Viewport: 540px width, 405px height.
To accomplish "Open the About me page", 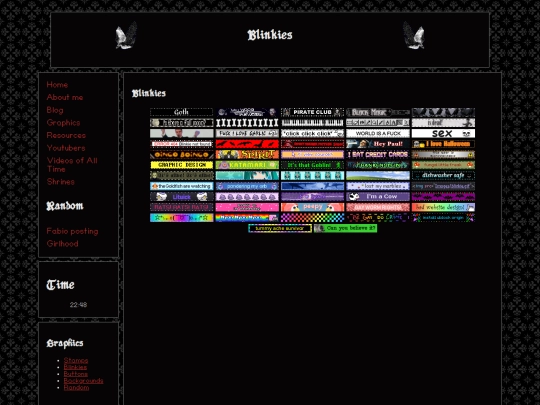I will click(x=65, y=97).
